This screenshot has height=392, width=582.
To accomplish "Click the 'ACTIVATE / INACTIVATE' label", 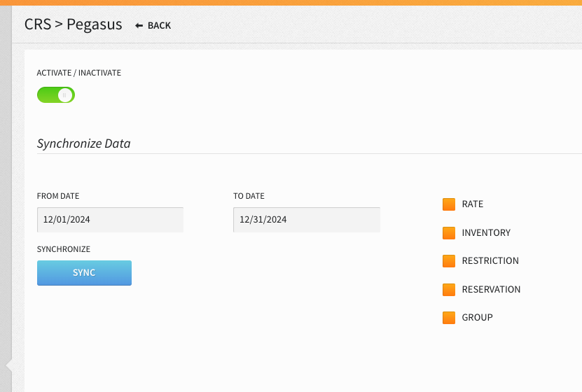I will [79, 73].
